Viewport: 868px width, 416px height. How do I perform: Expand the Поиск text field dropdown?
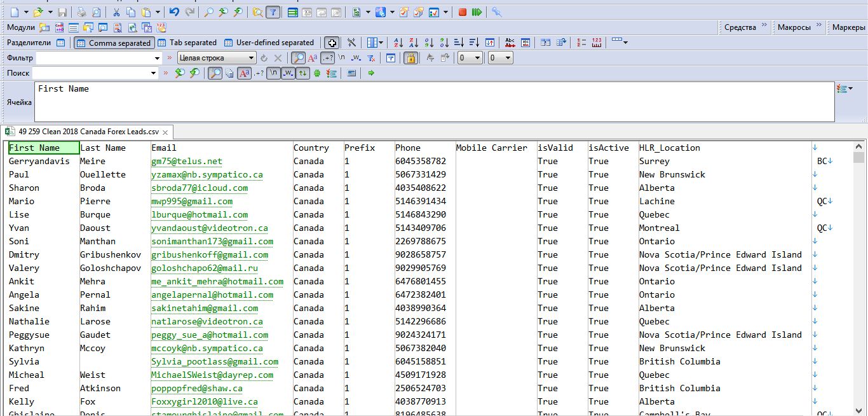[x=153, y=73]
